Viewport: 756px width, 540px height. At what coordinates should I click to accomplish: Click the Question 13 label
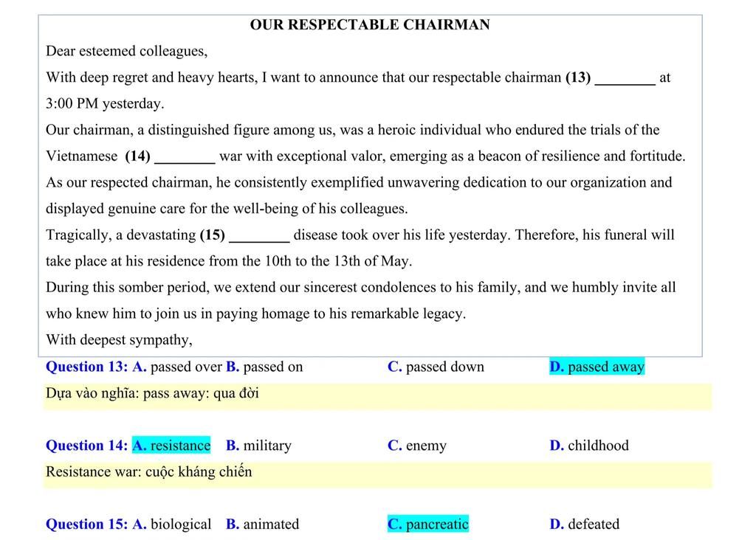[x=86, y=367]
